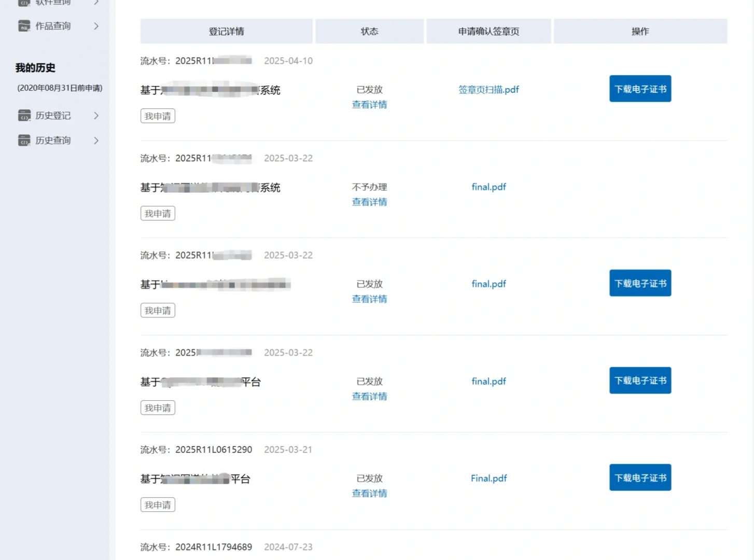Viewport: 754px width, 560px height.
Task: Click 查看详情 under the 不予办理 status
Action: point(369,202)
